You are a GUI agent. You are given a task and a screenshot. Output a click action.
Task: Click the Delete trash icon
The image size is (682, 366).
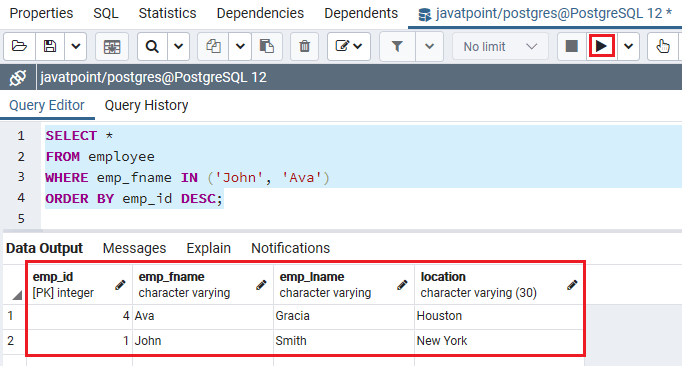point(304,46)
